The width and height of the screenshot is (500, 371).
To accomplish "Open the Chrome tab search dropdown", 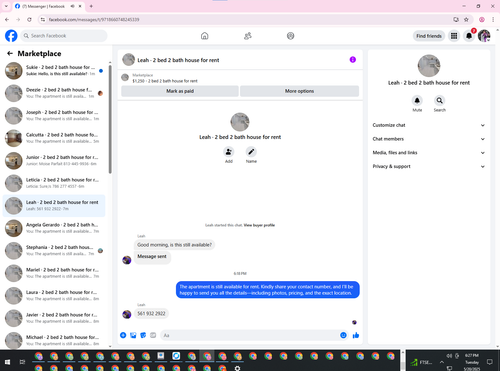I will [6, 6].
